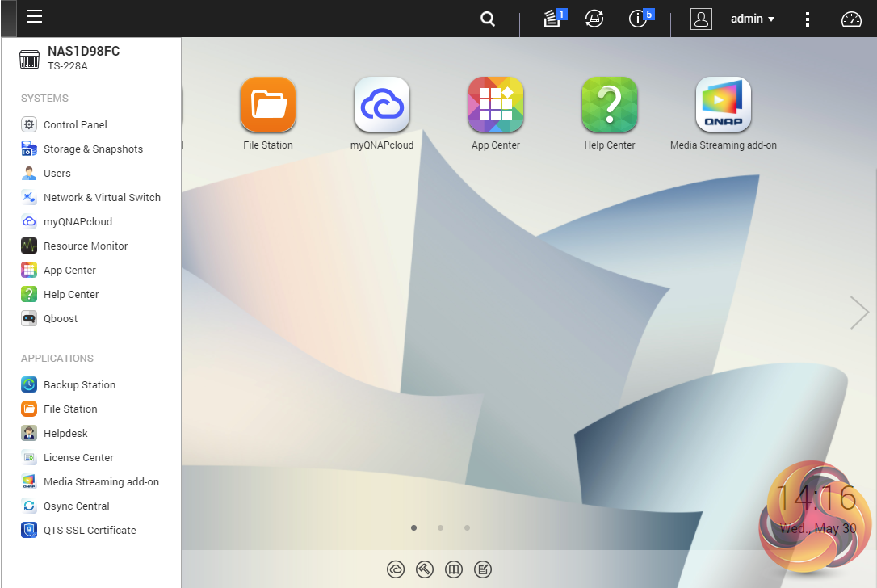Click the book-shaped manual icon in bottom bar
This screenshot has height=588, width=877.
coord(454,569)
